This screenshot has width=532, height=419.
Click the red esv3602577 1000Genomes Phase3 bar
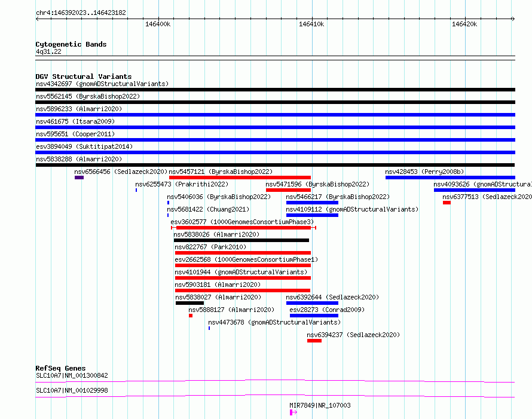pyautogui.click(x=244, y=228)
